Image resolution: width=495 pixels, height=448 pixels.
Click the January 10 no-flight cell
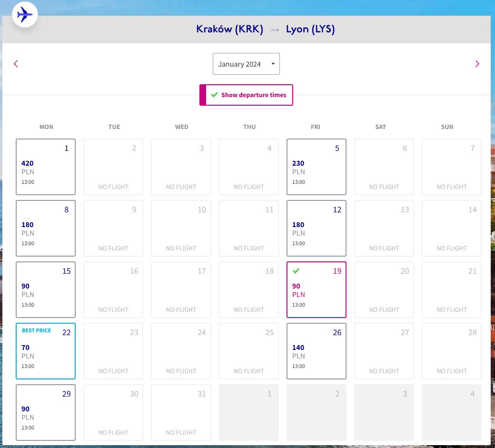click(x=181, y=228)
